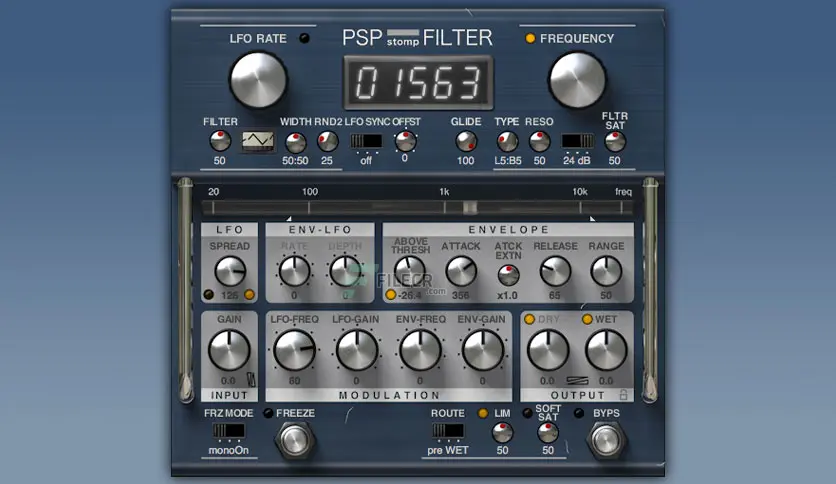This screenshot has height=484, width=836.
Task: Click the orange LED beside the FREQUENCY label
Action: (530, 39)
